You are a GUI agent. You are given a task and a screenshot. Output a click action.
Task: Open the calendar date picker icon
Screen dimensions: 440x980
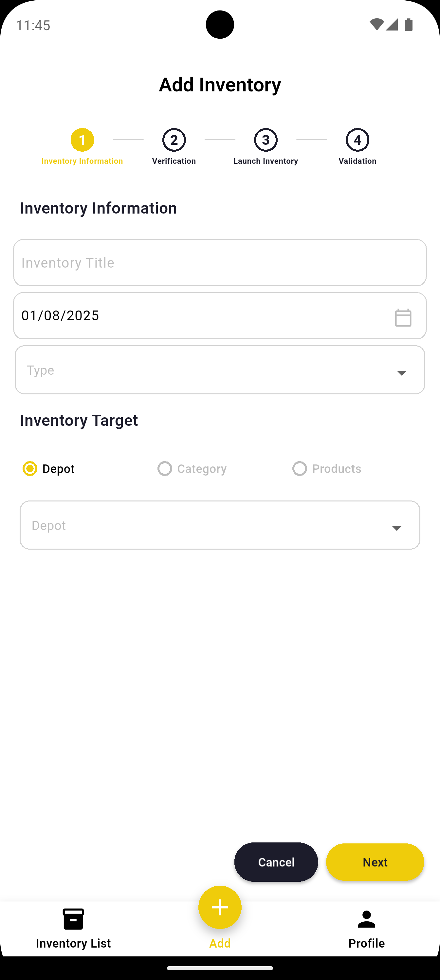click(403, 317)
